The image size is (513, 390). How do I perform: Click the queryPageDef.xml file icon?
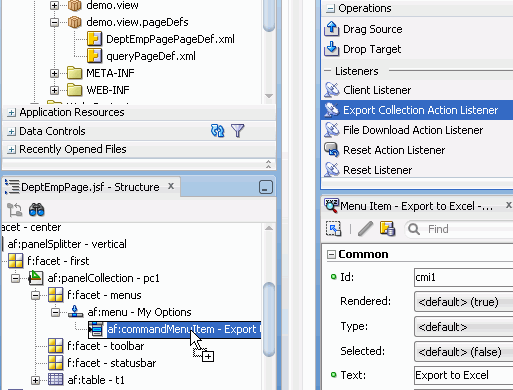tap(94, 56)
